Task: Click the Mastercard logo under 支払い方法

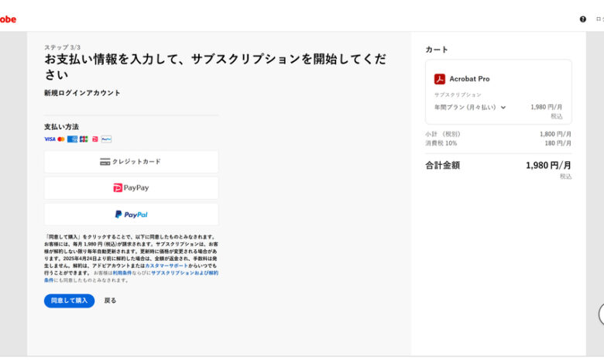Action: [x=61, y=139]
